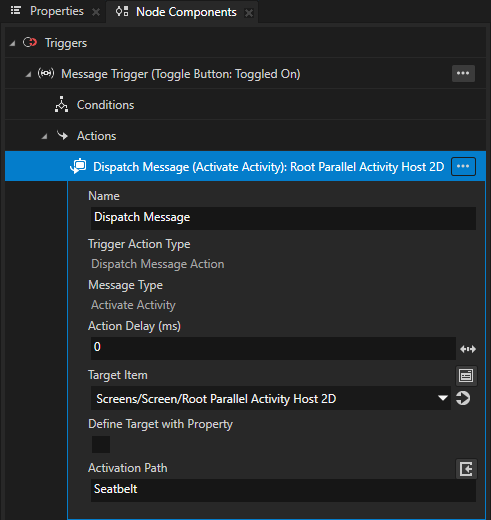
Task: Close the Properties tab
Action: [x=96, y=12]
